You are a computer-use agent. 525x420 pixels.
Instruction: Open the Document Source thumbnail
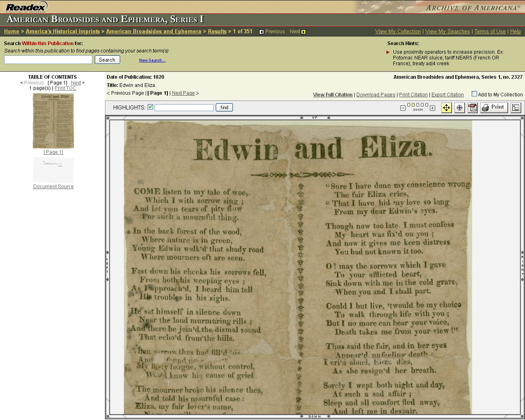click(x=53, y=169)
